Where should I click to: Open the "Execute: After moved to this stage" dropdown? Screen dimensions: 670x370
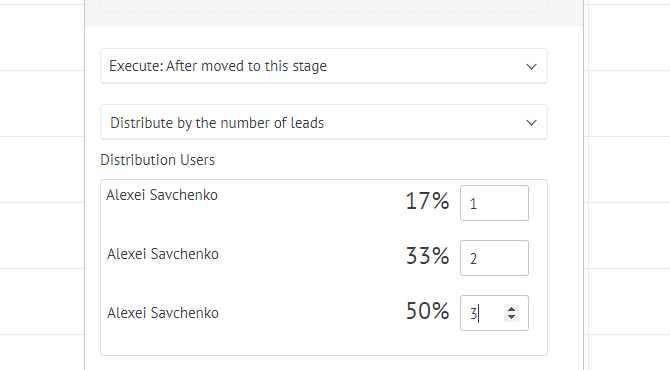tap(323, 66)
